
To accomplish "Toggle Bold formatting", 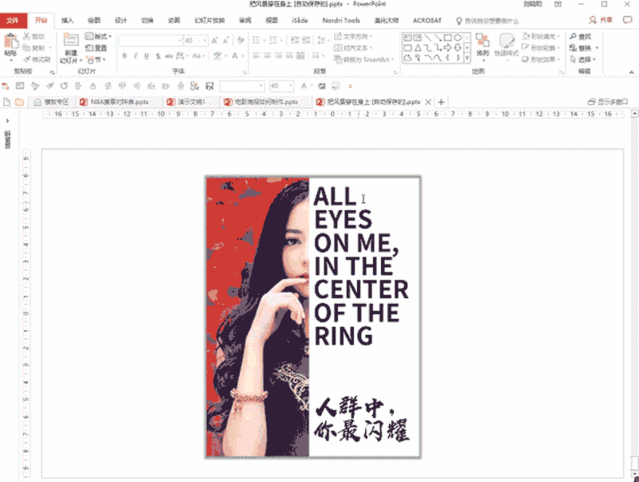I will [125, 56].
